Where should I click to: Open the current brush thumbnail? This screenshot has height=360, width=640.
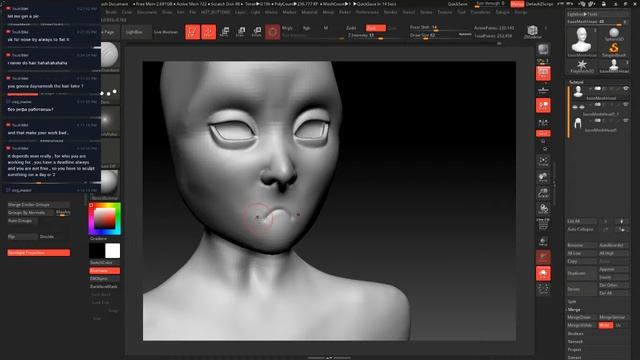[x=109, y=56]
